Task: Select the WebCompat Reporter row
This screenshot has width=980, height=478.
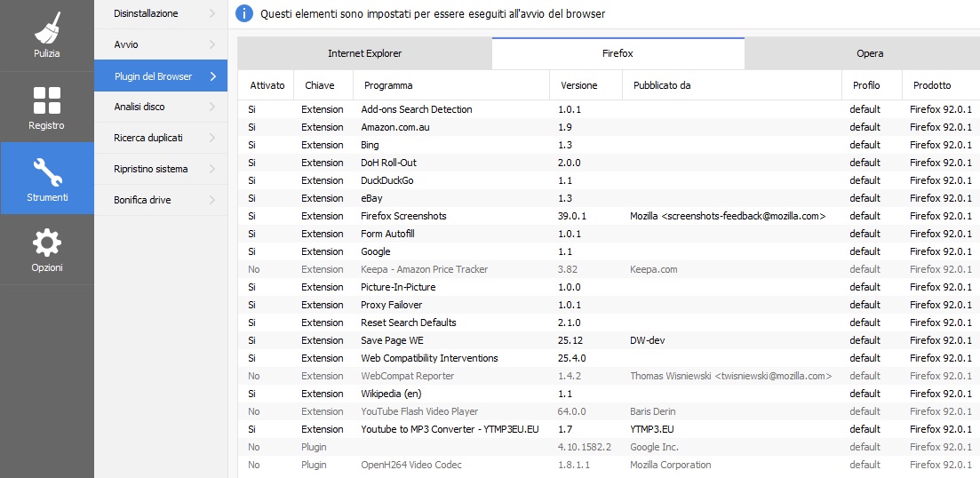Action: [x=609, y=376]
